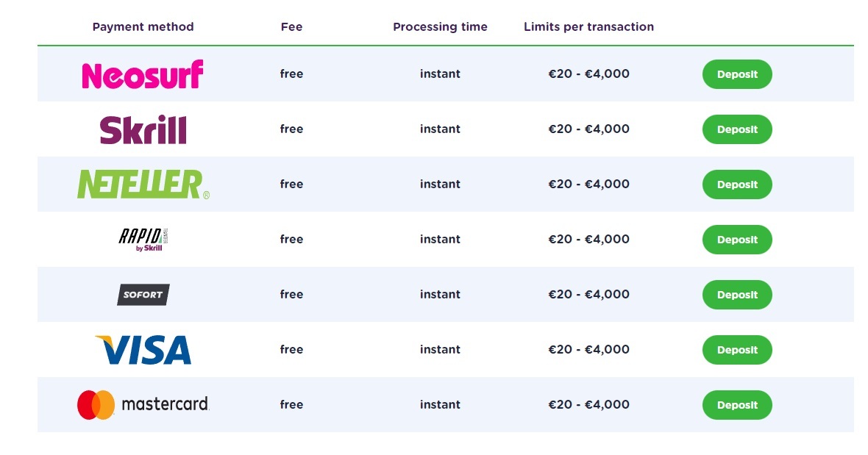Image resolution: width=868 pixels, height=455 pixels.
Task: Click the Fee column header
Action: tap(291, 27)
